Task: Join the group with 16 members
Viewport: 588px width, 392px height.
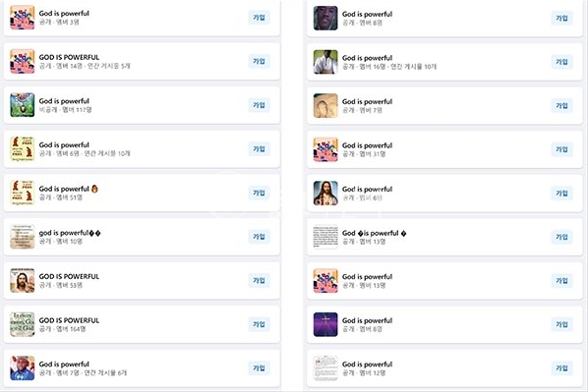Action: (561, 62)
